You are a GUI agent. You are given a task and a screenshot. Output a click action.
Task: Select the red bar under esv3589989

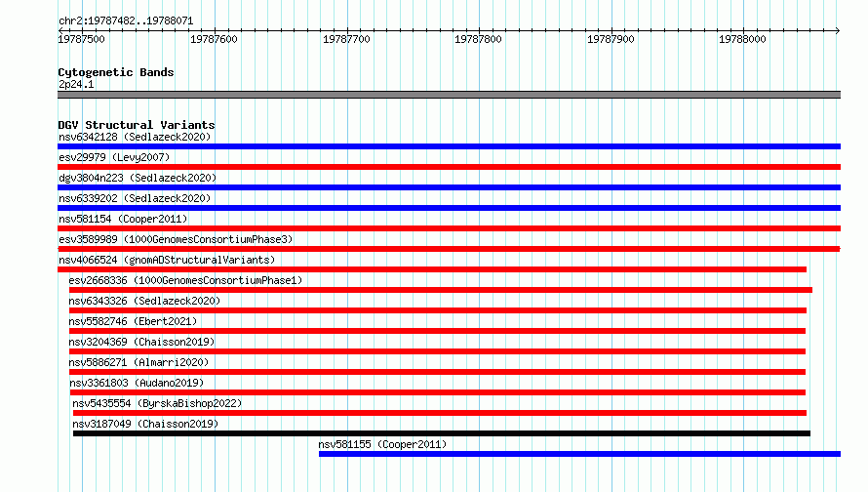point(449,249)
